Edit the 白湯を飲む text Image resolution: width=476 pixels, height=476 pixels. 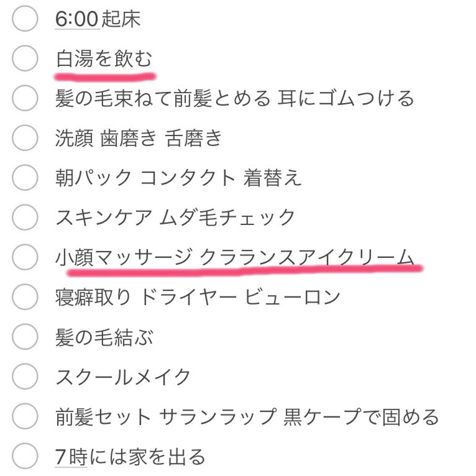coord(104,59)
